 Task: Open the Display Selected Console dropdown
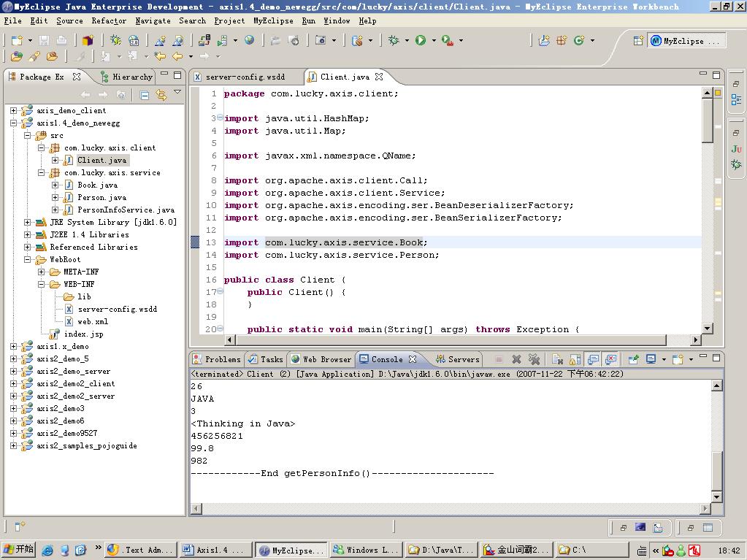click(664, 359)
